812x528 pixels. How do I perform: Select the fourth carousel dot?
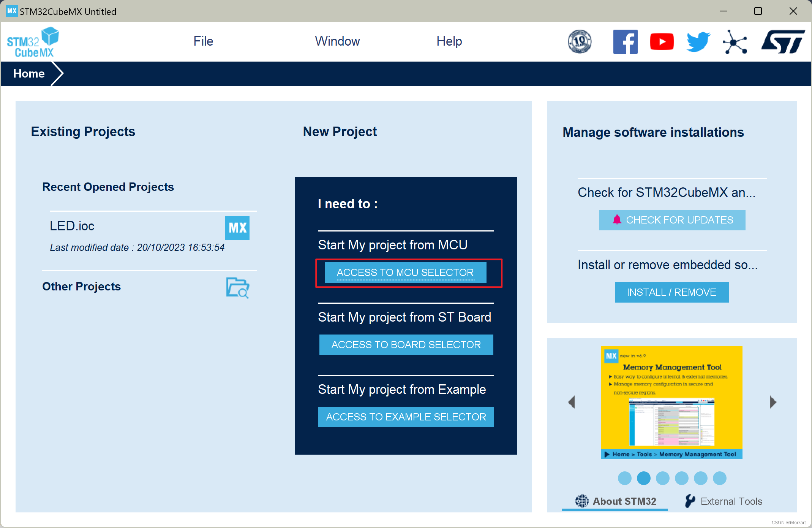click(x=681, y=478)
